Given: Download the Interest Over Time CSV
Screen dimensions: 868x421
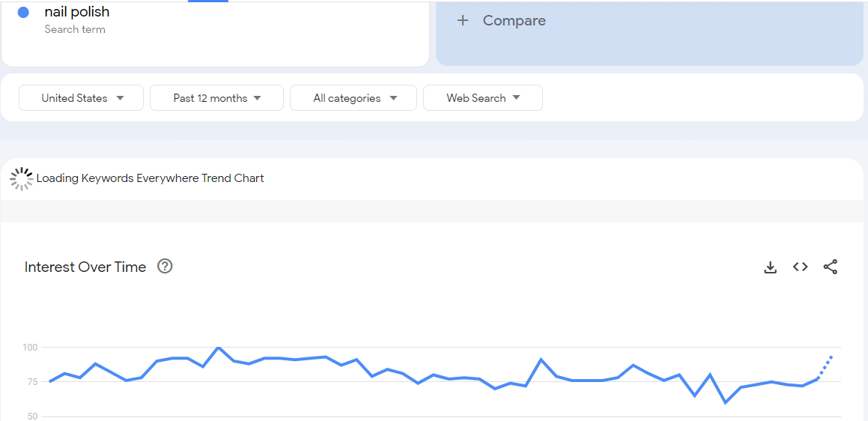Looking at the screenshot, I should 770,267.
